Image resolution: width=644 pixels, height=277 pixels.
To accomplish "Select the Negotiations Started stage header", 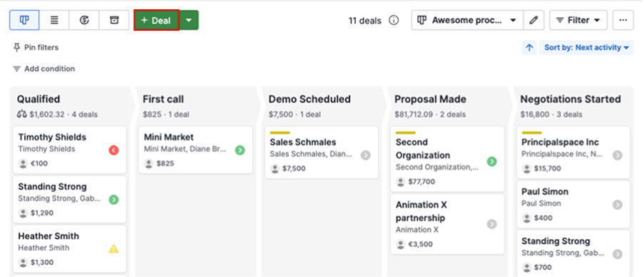I will pos(571,99).
